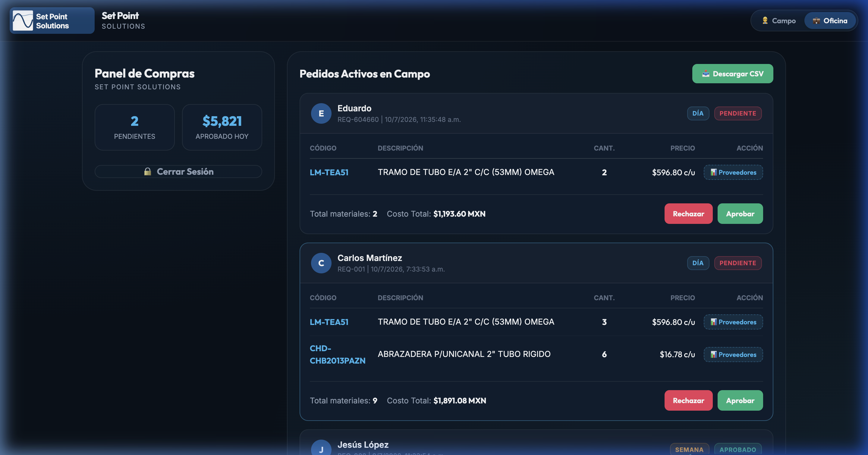Click the LM-TEA51 code in Eduardo's order
Image resolution: width=868 pixels, height=455 pixels.
point(329,172)
